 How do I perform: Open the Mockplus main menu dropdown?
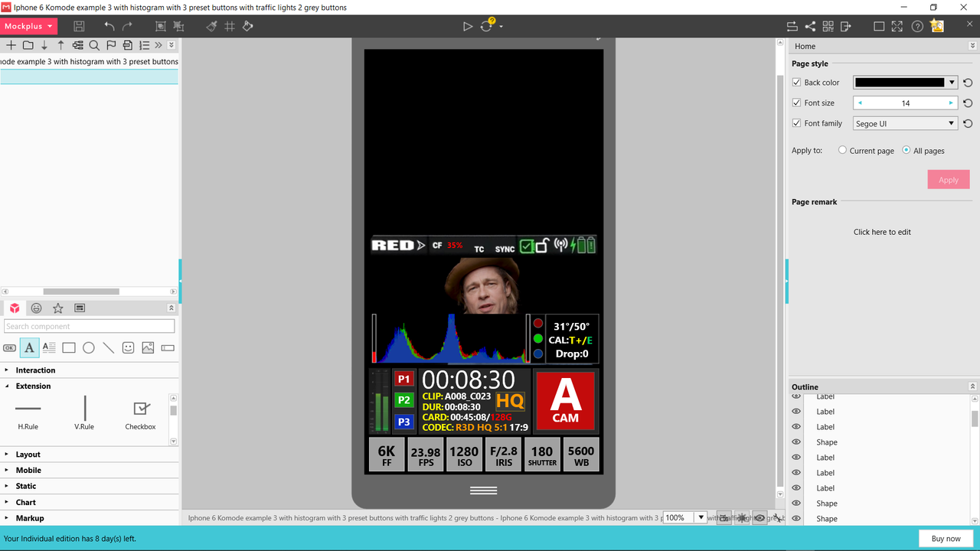(28, 26)
